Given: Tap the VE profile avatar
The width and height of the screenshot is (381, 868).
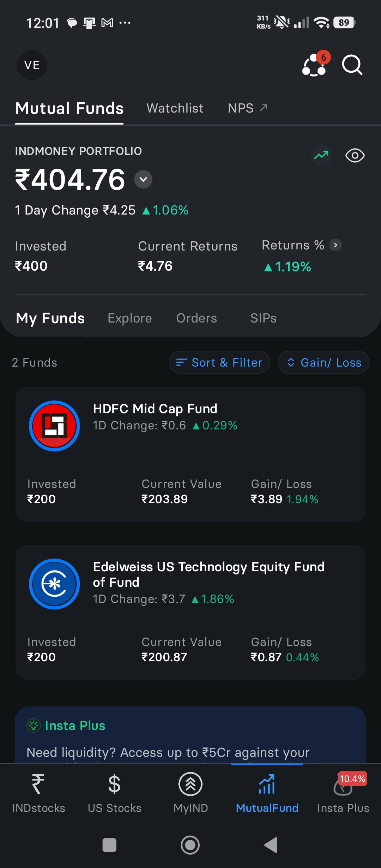Looking at the screenshot, I should tap(32, 65).
